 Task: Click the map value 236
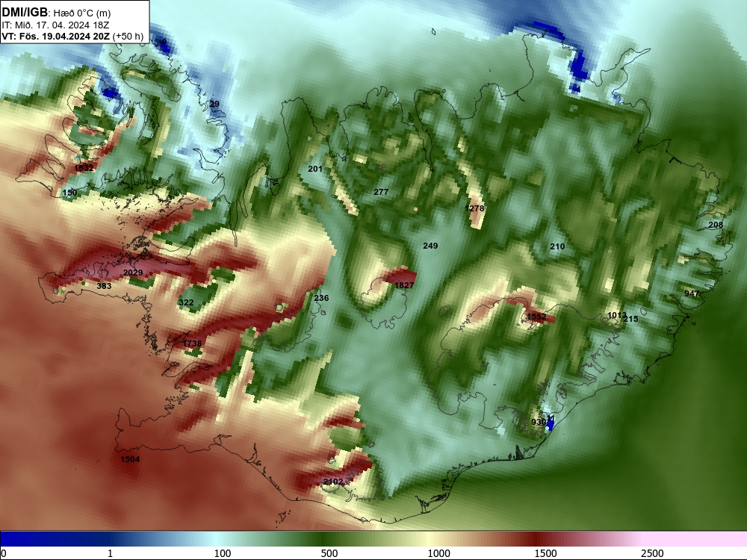(x=321, y=298)
